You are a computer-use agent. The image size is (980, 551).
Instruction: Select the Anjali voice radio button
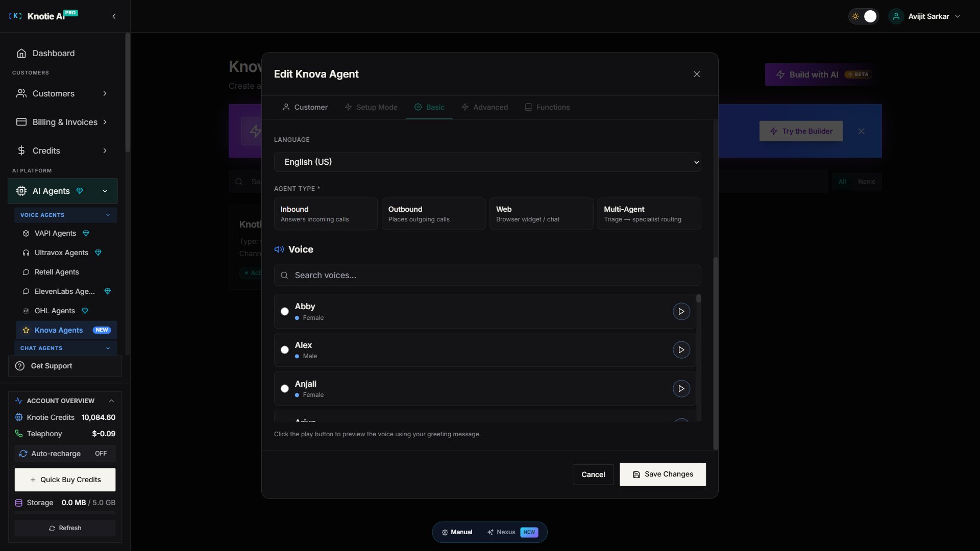[x=285, y=389]
